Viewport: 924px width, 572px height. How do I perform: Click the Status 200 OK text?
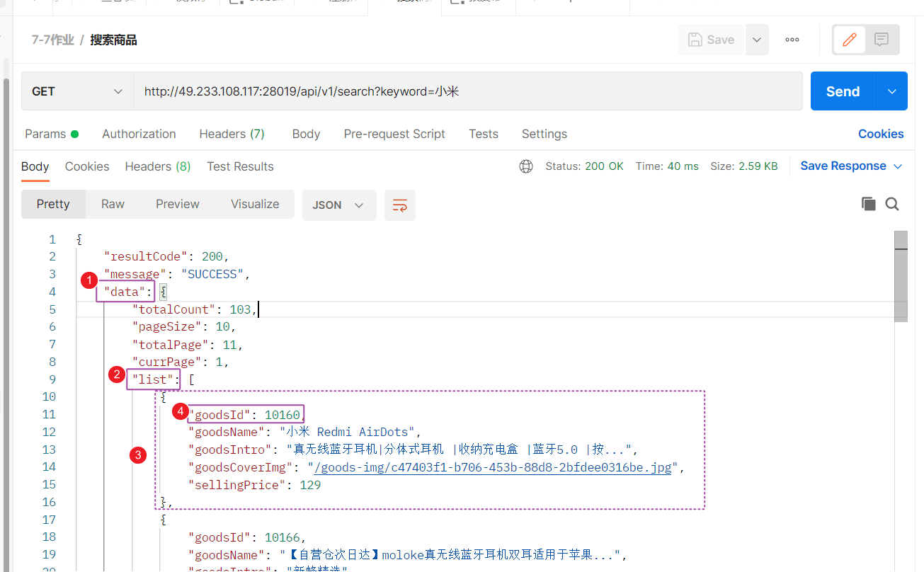tap(584, 166)
